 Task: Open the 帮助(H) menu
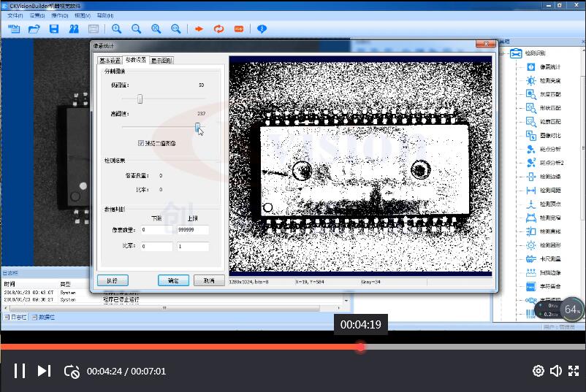[105, 15]
